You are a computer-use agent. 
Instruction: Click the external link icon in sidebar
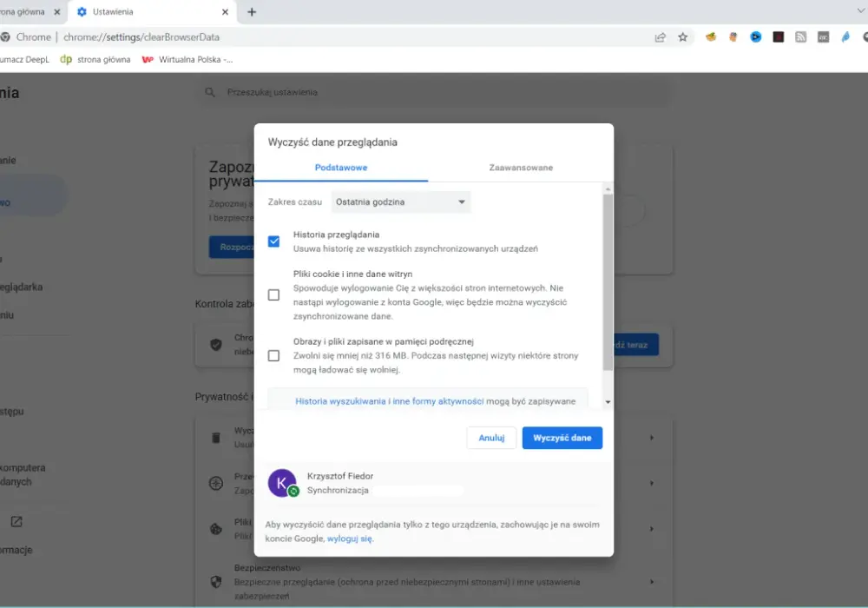click(x=16, y=522)
